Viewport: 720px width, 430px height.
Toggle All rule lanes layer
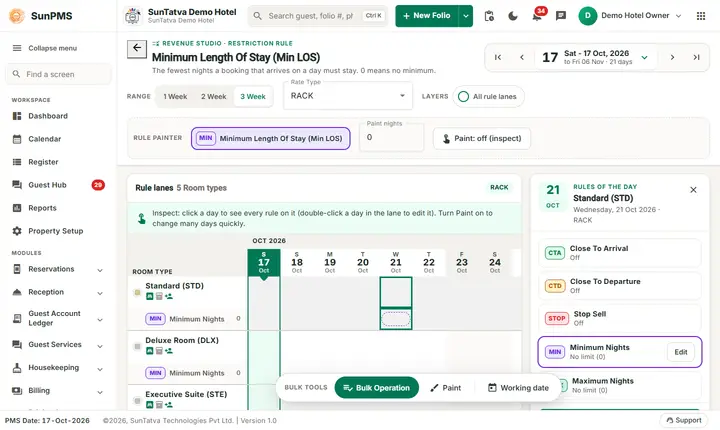point(488,96)
